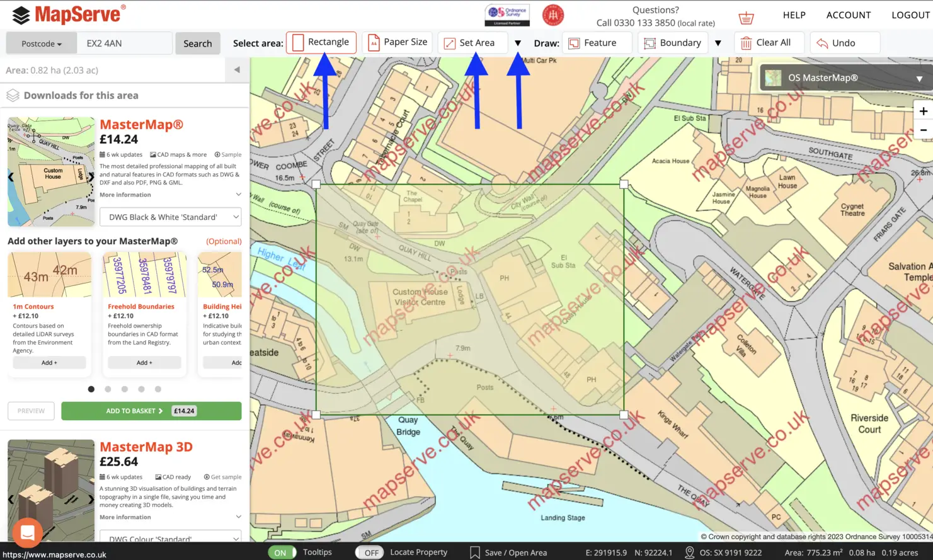
Task: Toggle Locate Property OFF switch
Action: pyautogui.click(x=370, y=552)
